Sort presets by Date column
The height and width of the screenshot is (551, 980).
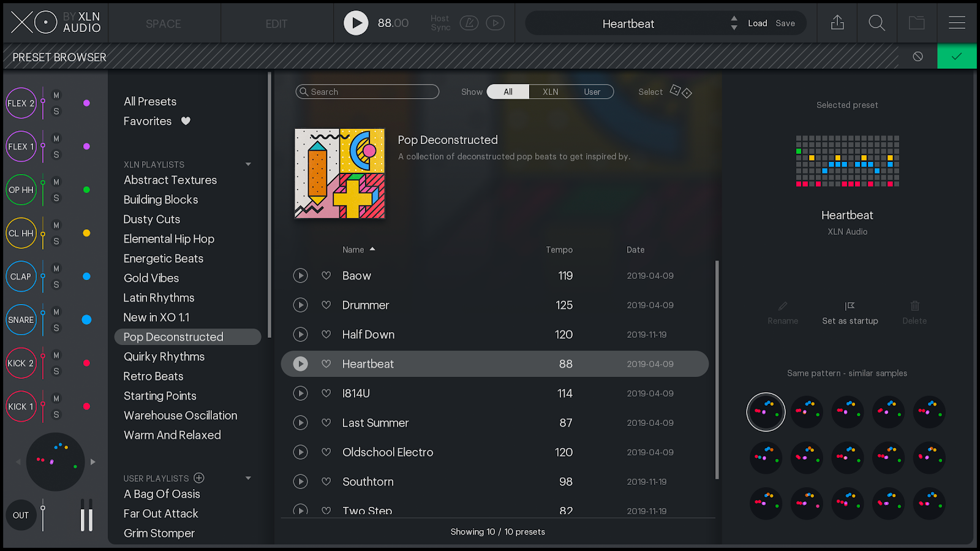pyautogui.click(x=635, y=249)
